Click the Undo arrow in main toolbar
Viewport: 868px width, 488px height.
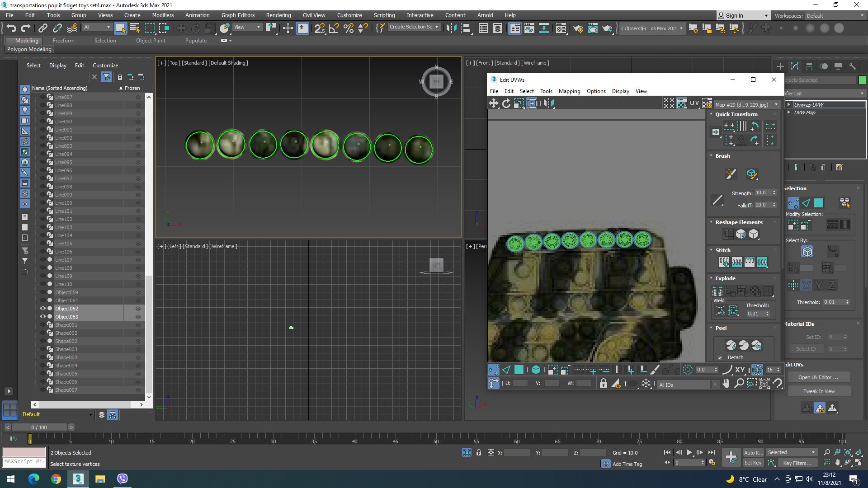[11, 28]
